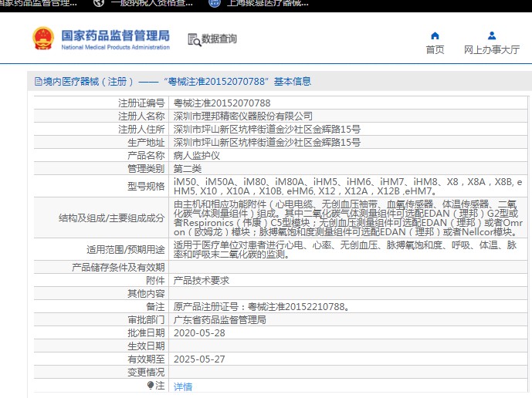Open the 详情 link

click(183, 386)
